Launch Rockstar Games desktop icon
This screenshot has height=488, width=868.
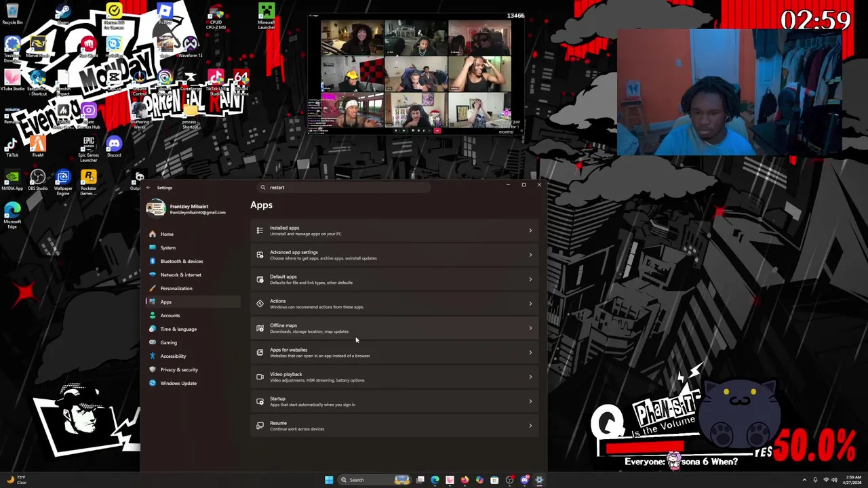click(x=88, y=183)
